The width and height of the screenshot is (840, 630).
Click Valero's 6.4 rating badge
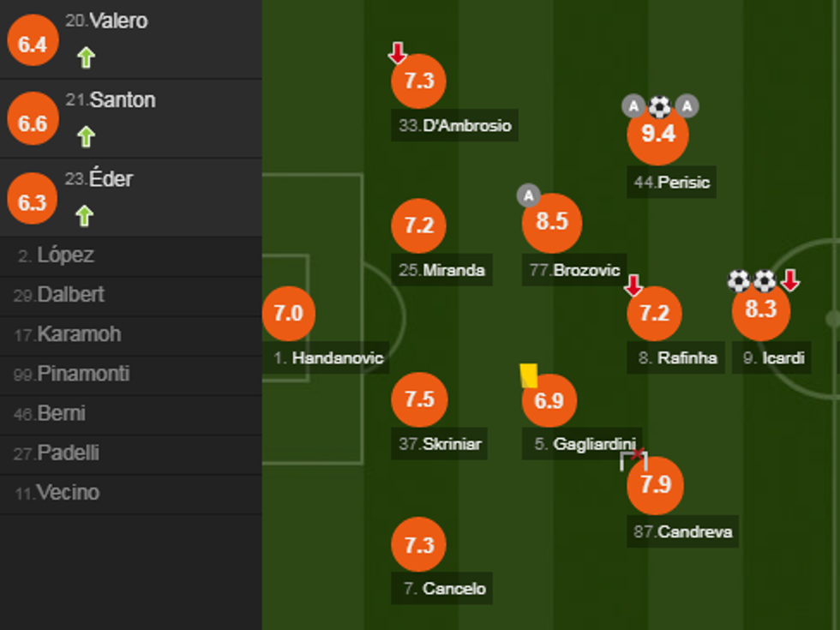coord(33,43)
